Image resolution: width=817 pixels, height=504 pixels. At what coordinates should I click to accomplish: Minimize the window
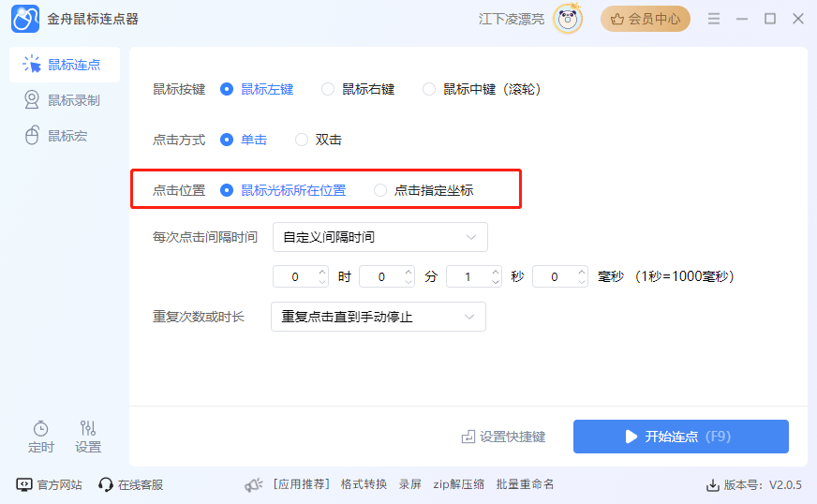pyautogui.click(x=742, y=19)
